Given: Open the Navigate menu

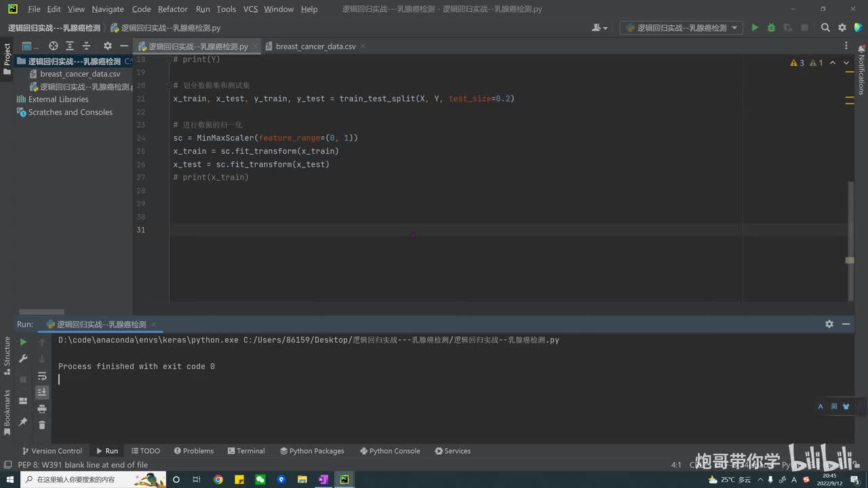Looking at the screenshot, I should pyautogui.click(x=108, y=9).
